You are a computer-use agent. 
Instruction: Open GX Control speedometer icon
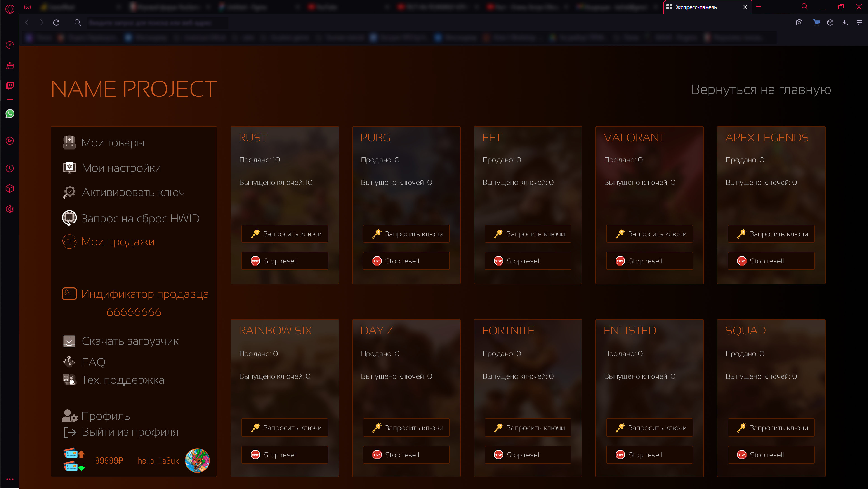pyautogui.click(x=10, y=45)
